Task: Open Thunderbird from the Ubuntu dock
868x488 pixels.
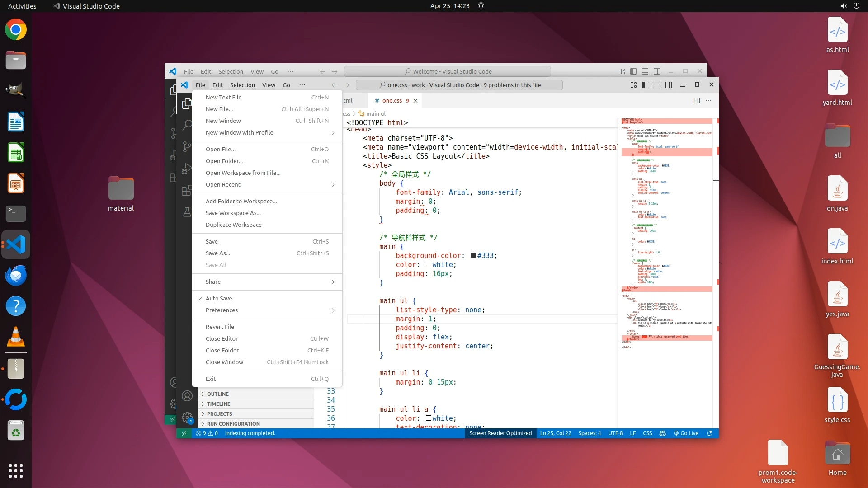Action: click(16, 275)
